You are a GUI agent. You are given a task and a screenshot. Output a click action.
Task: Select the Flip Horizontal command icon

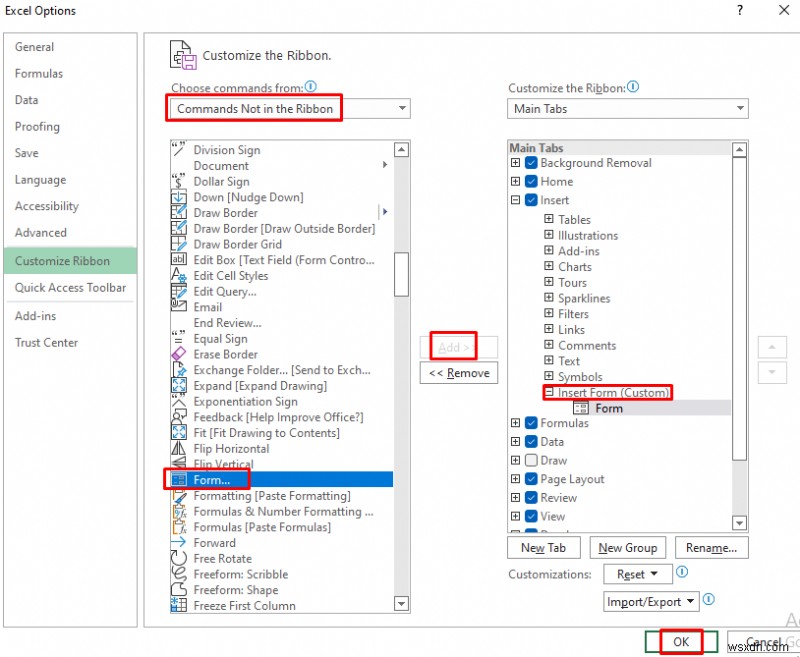coord(181,448)
